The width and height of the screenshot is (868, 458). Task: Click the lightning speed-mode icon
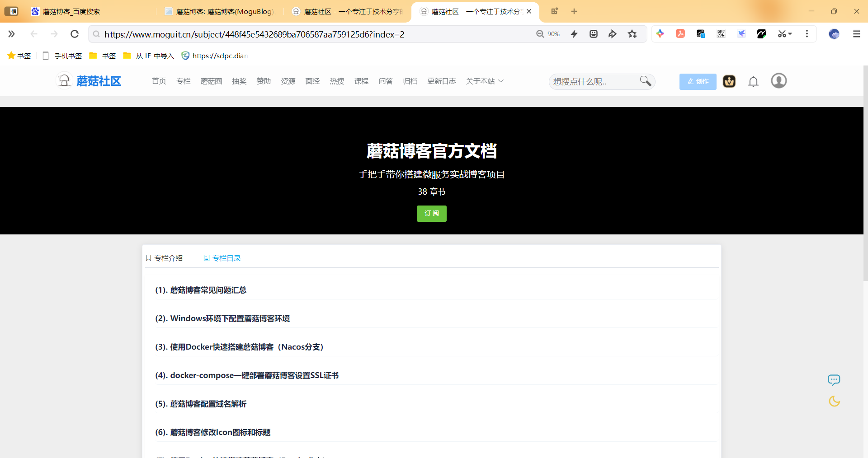point(574,34)
